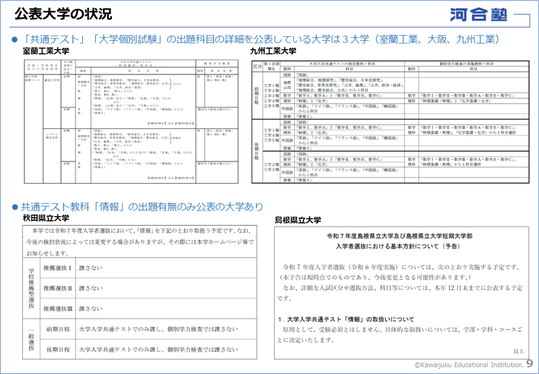Click the vertical 一般選抜 cell
The image size is (539, 374).
coord(31,339)
